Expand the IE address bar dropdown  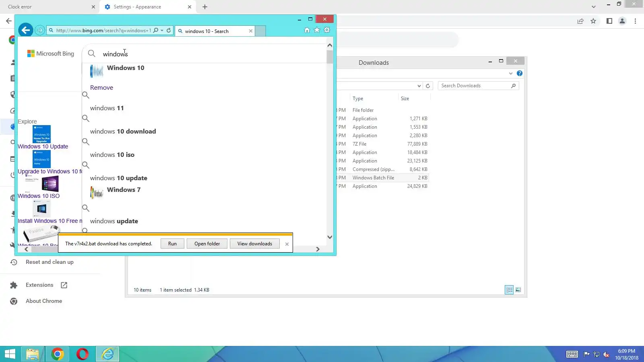[x=162, y=31]
